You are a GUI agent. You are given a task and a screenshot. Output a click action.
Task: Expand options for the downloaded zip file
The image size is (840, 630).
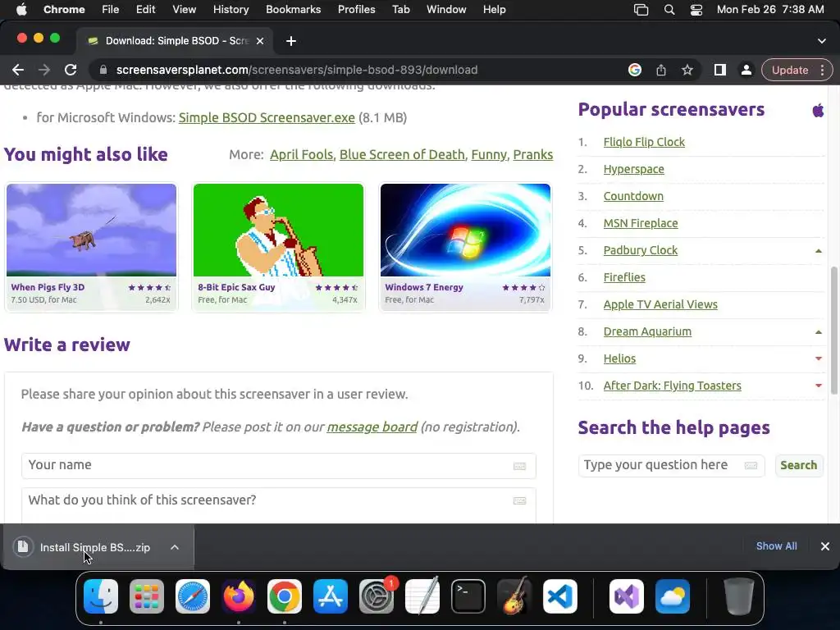pyautogui.click(x=175, y=547)
